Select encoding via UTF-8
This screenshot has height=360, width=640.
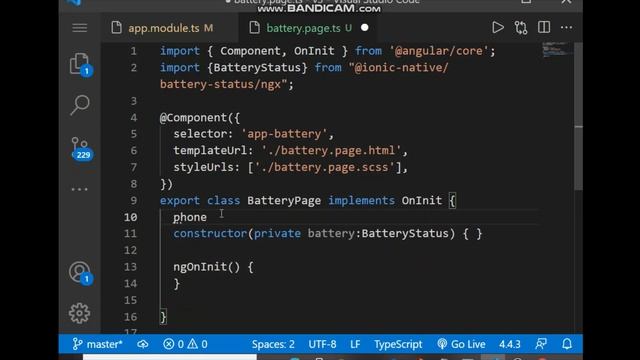click(x=322, y=344)
